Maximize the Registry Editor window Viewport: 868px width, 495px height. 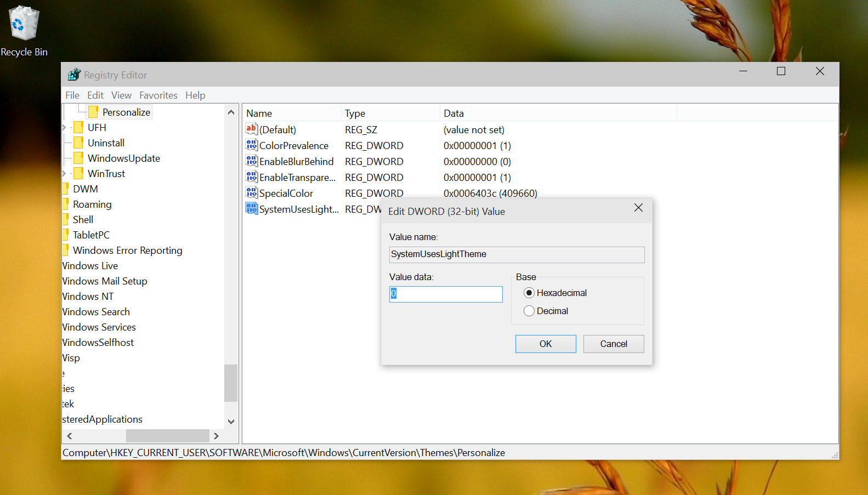781,71
